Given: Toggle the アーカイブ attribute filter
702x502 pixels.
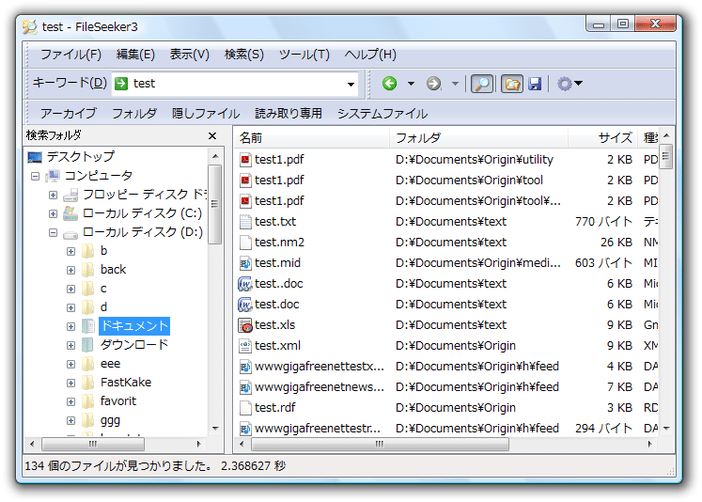Looking at the screenshot, I should (68, 113).
